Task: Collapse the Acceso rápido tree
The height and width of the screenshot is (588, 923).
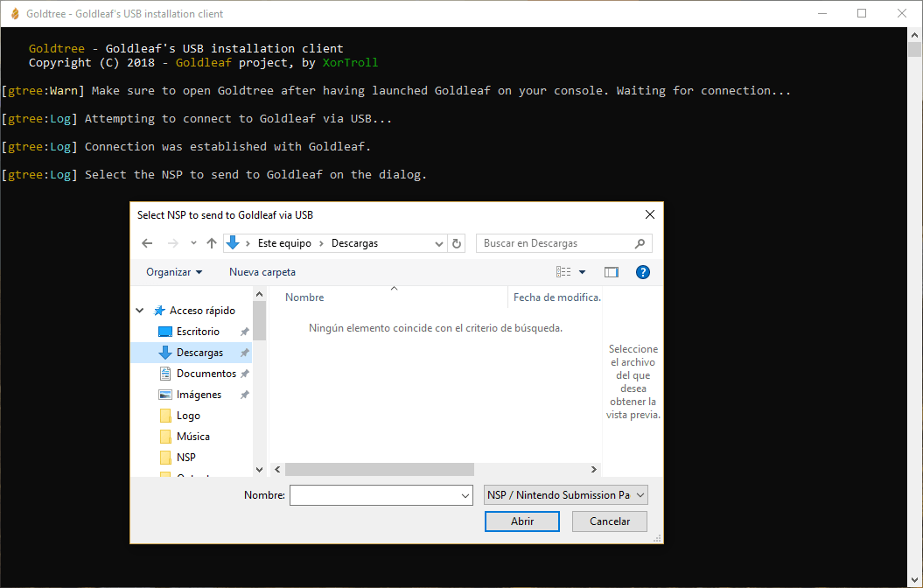Action: click(139, 310)
